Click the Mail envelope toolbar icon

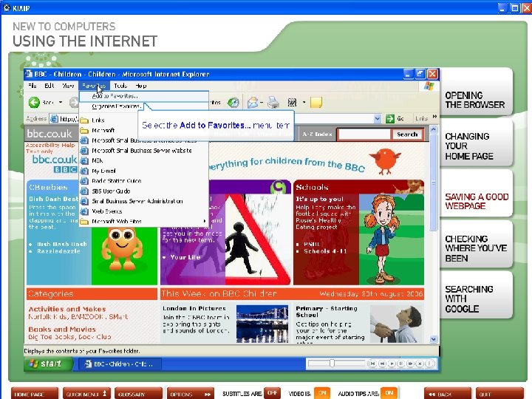click(x=253, y=102)
